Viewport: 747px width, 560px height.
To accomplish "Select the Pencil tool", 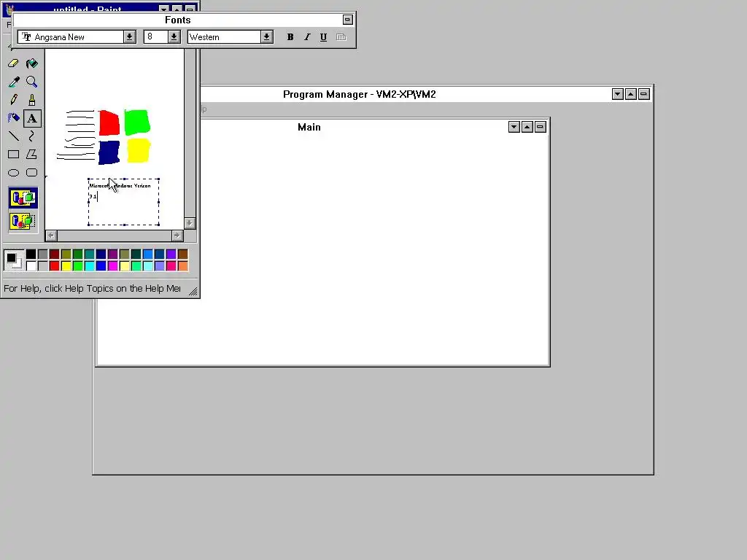I will click(13, 100).
